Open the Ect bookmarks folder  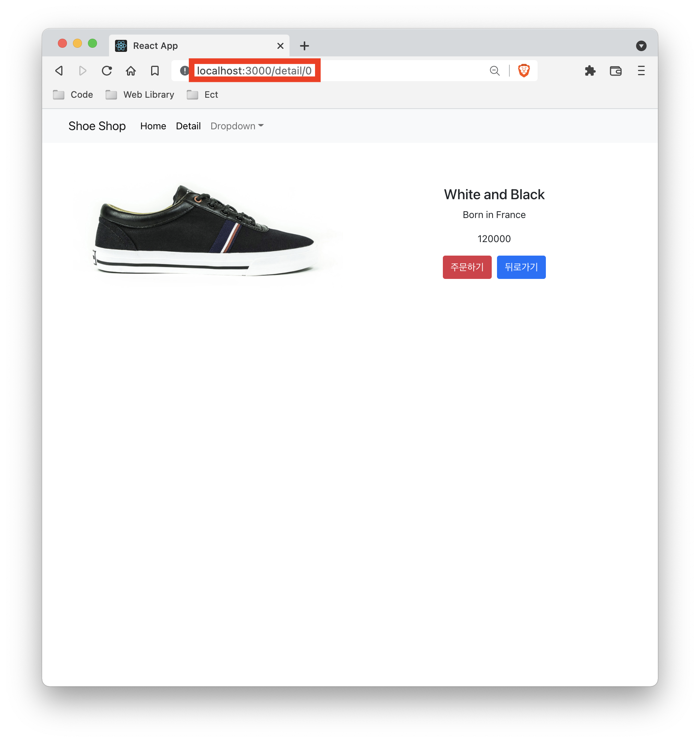coord(202,95)
